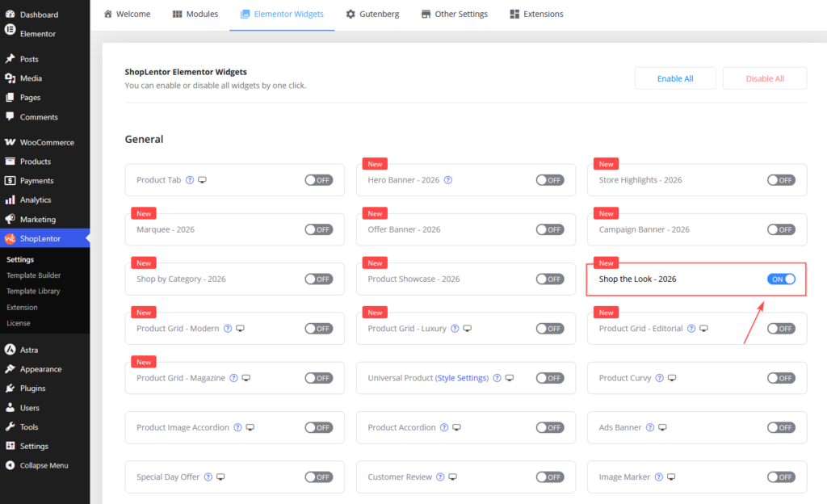Switch on the Marquee - 2026 toggle
This screenshot has width=827, height=504.
click(x=318, y=230)
